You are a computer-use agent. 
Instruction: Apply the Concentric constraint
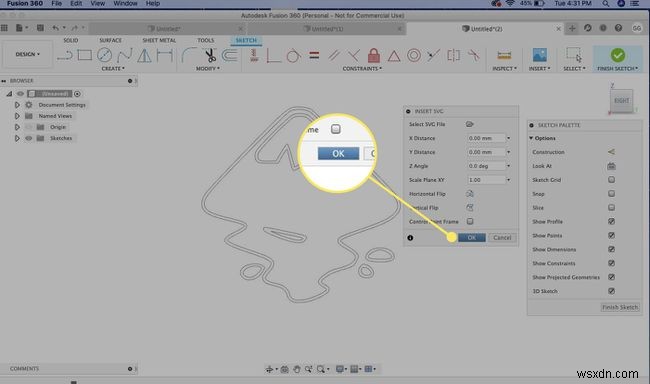point(414,55)
